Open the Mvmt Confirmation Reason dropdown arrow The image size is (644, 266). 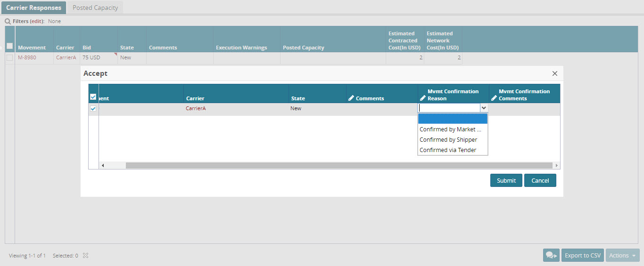click(484, 108)
